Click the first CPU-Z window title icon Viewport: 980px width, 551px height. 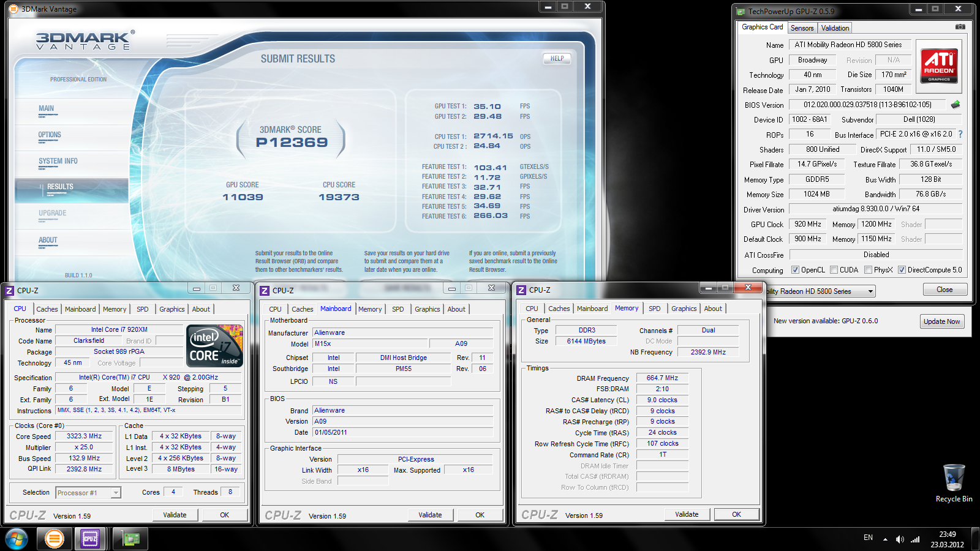pyautogui.click(x=9, y=290)
